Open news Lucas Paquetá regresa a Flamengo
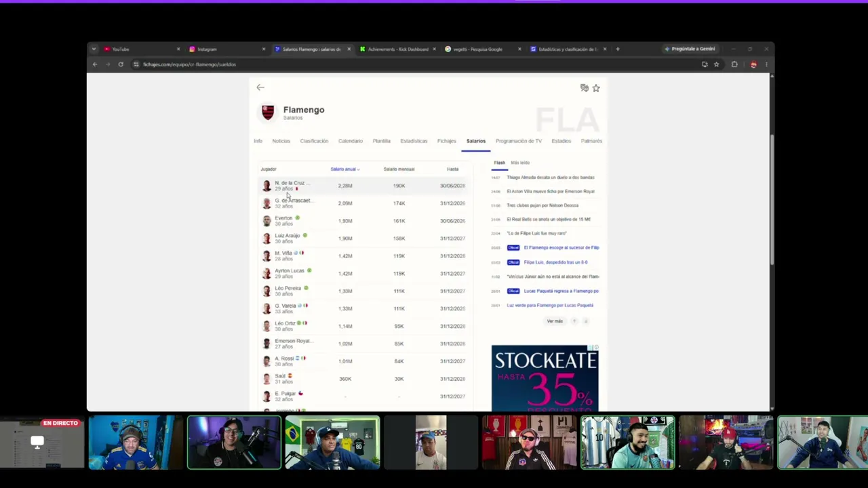This screenshot has height=488, width=868. point(561,291)
